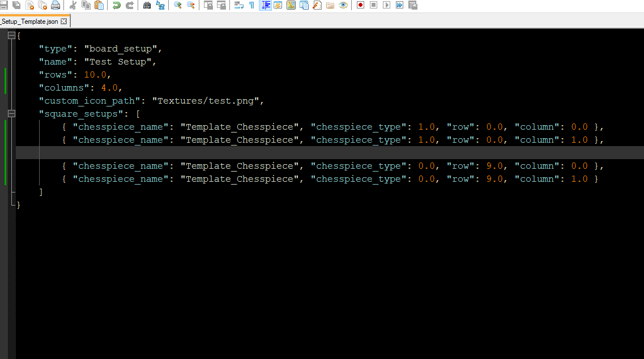
Task: Toggle the Monitoring eye icon
Action: tap(343, 5)
